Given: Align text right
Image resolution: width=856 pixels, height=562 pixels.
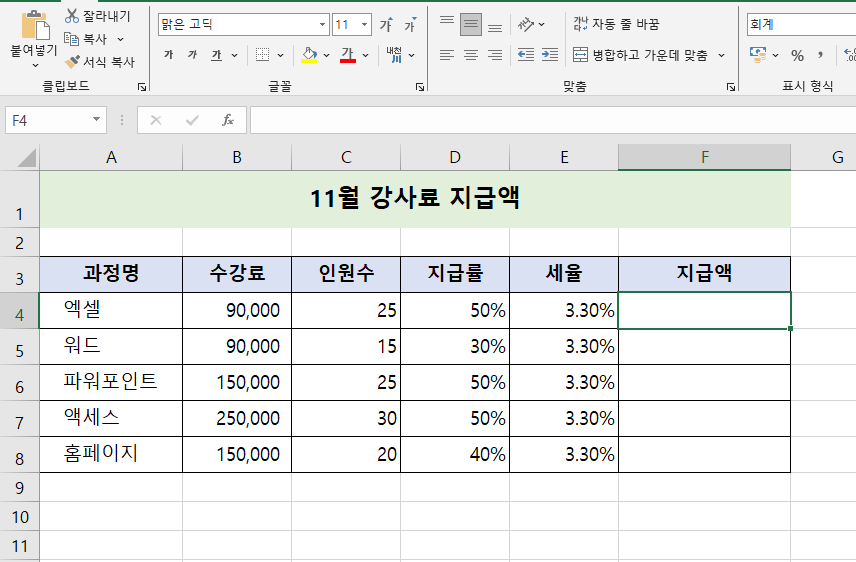Looking at the screenshot, I should click(495, 55).
